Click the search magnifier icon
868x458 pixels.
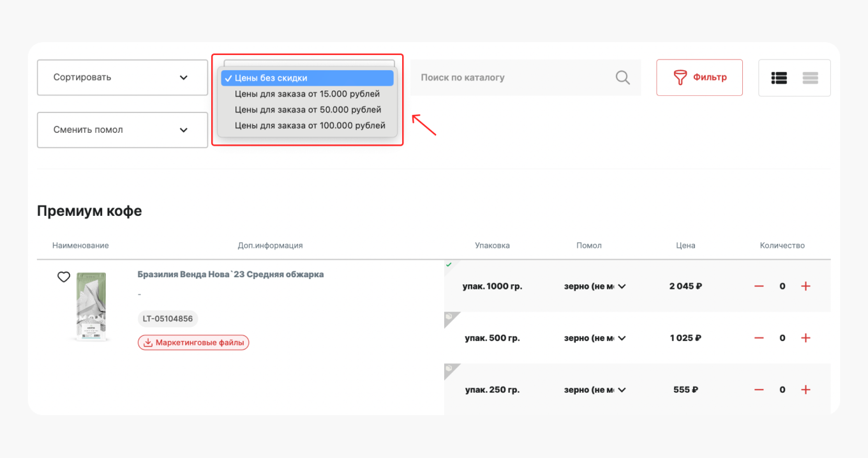coord(622,77)
